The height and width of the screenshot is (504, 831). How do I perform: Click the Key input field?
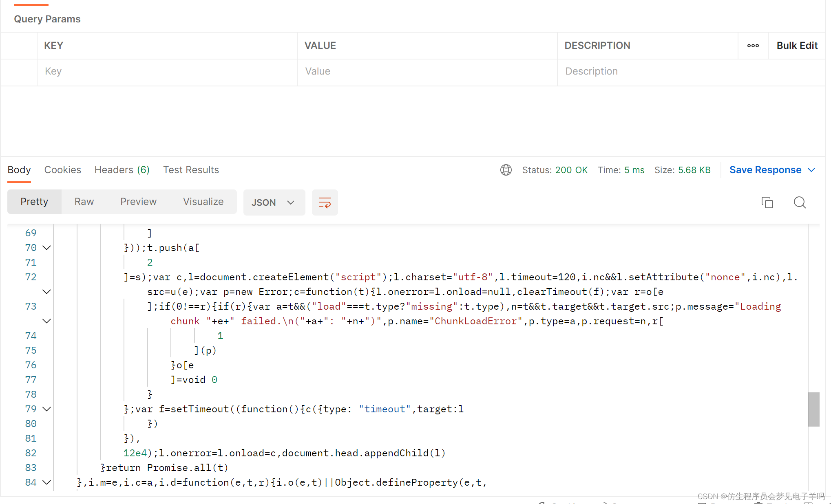167,72
